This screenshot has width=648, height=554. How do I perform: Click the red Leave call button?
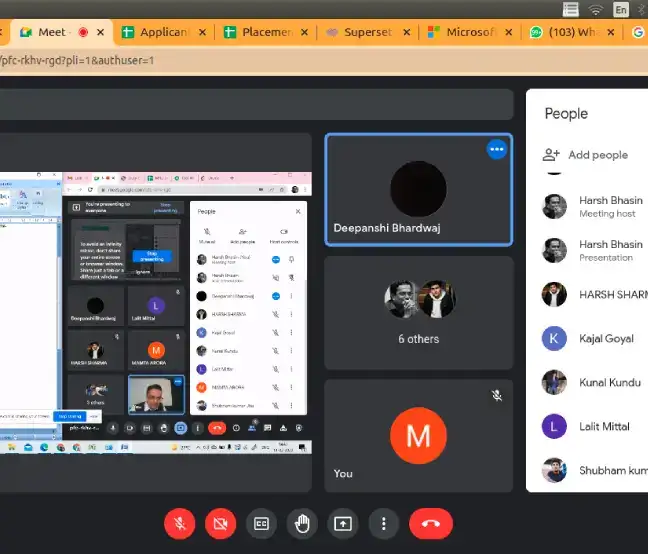point(430,523)
